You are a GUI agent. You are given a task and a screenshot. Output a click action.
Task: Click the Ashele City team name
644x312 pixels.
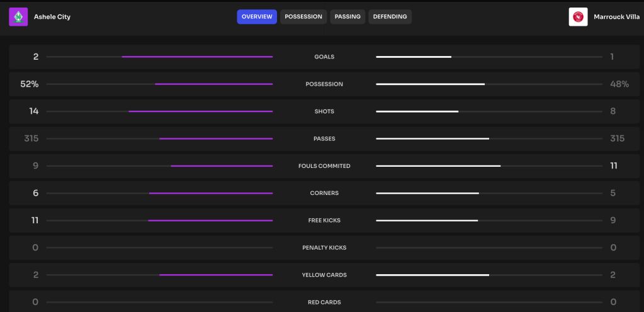pos(52,17)
